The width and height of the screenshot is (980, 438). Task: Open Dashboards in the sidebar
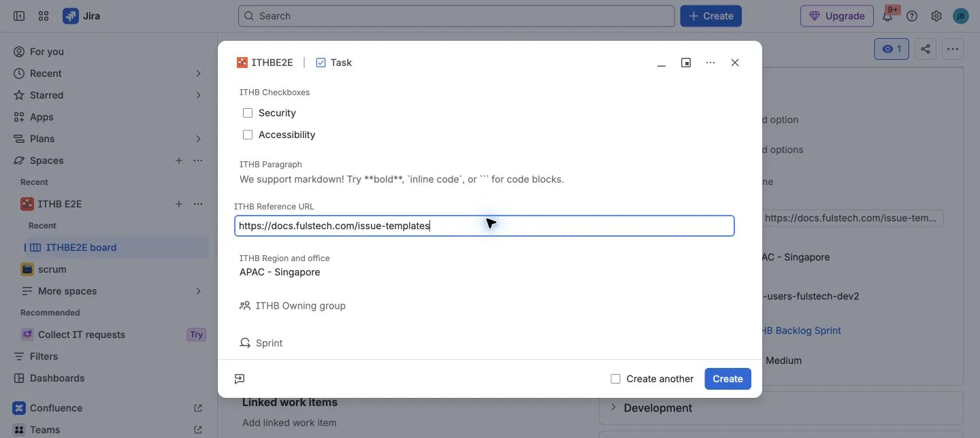point(109,378)
